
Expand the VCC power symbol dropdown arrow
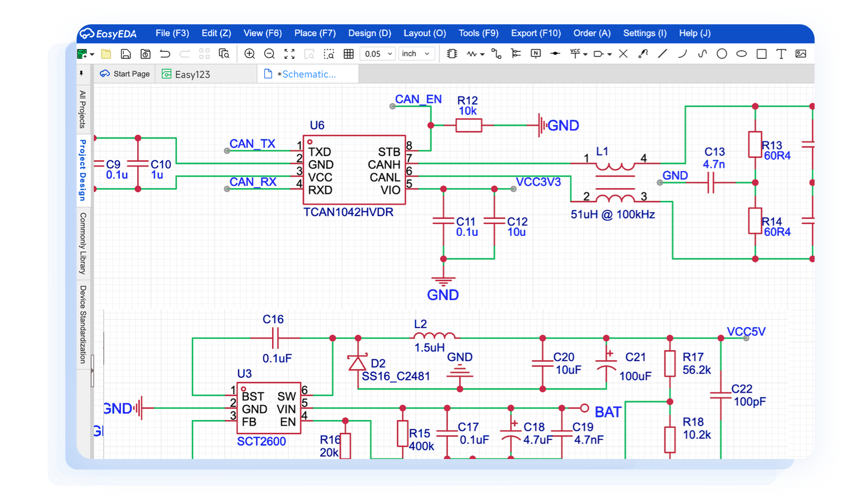coord(585,54)
